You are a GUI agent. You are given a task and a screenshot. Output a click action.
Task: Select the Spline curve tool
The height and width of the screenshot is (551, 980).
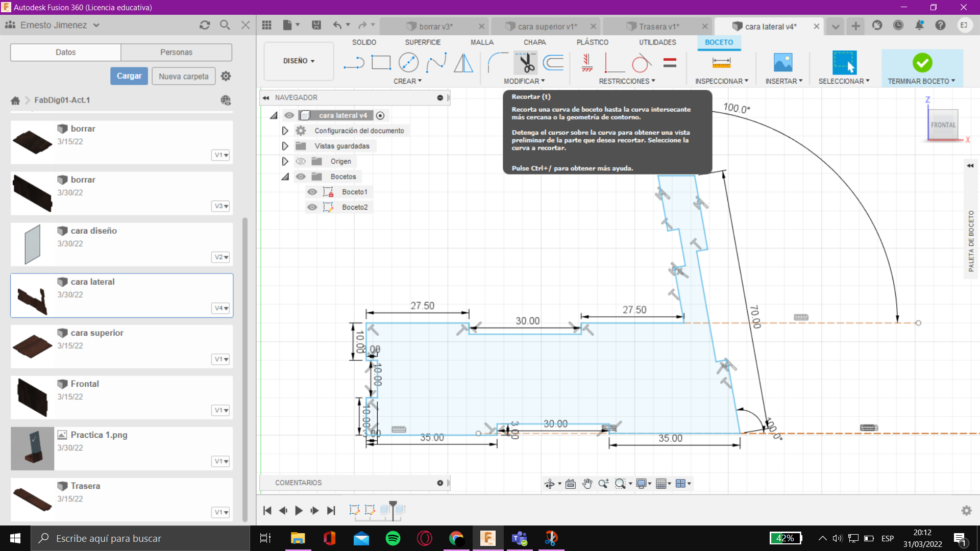436,63
